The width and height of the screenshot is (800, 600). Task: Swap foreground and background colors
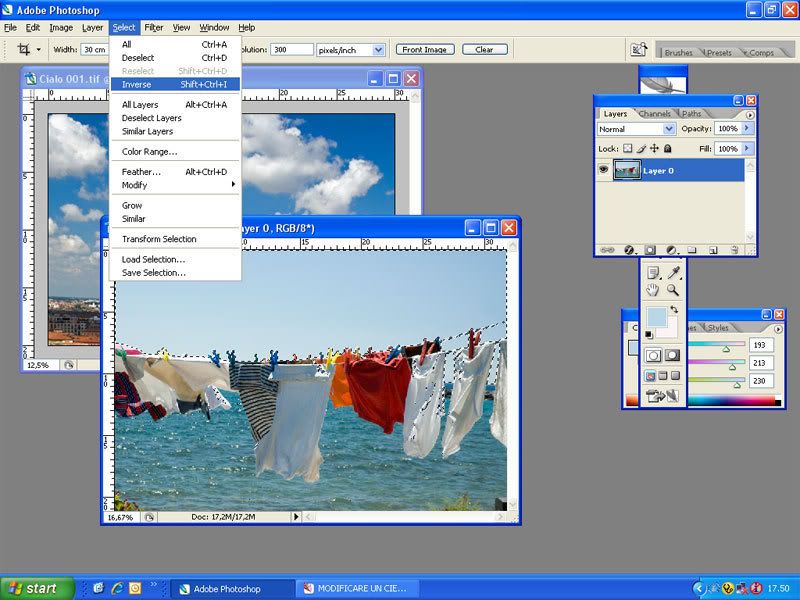click(674, 309)
